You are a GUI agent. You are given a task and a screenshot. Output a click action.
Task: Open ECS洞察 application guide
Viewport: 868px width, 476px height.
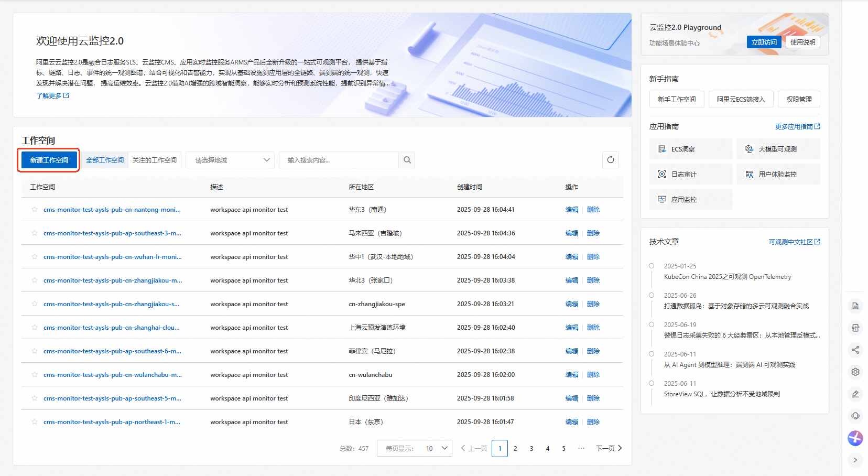(x=691, y=149)
